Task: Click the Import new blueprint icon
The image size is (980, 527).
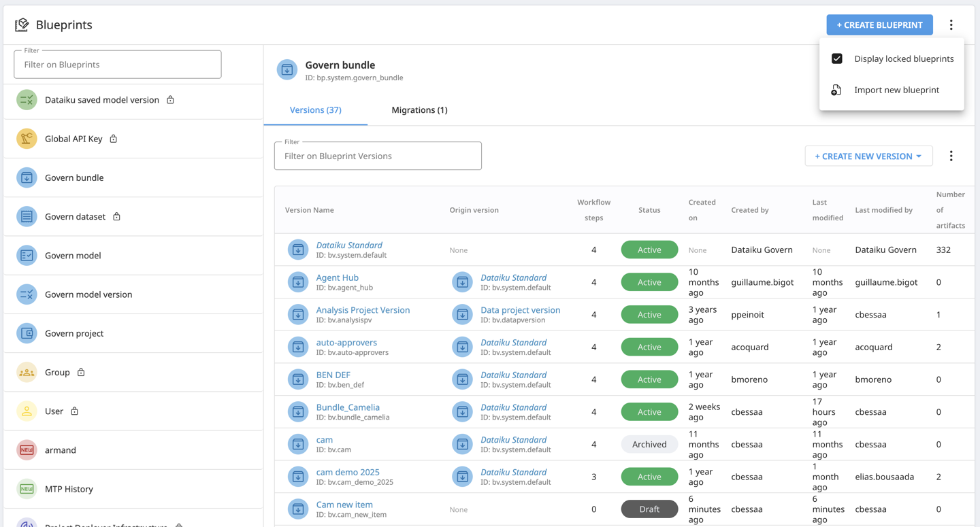Action: (836, 90)
